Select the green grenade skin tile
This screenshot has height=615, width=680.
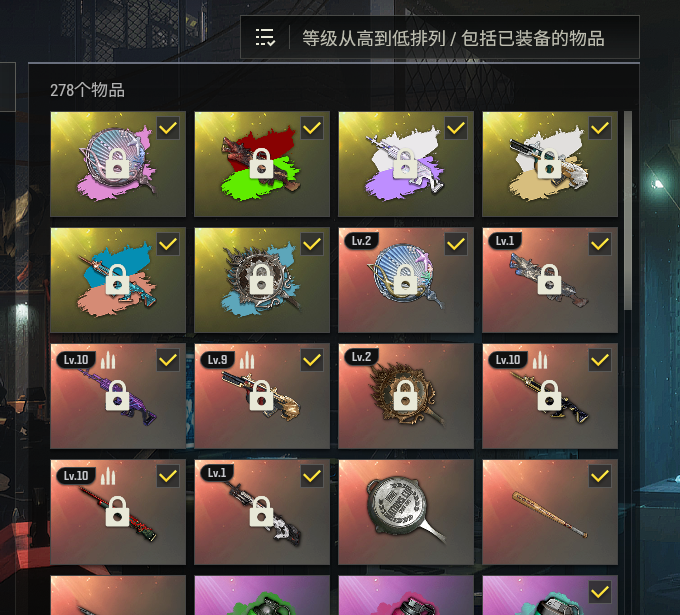point(262,595)
